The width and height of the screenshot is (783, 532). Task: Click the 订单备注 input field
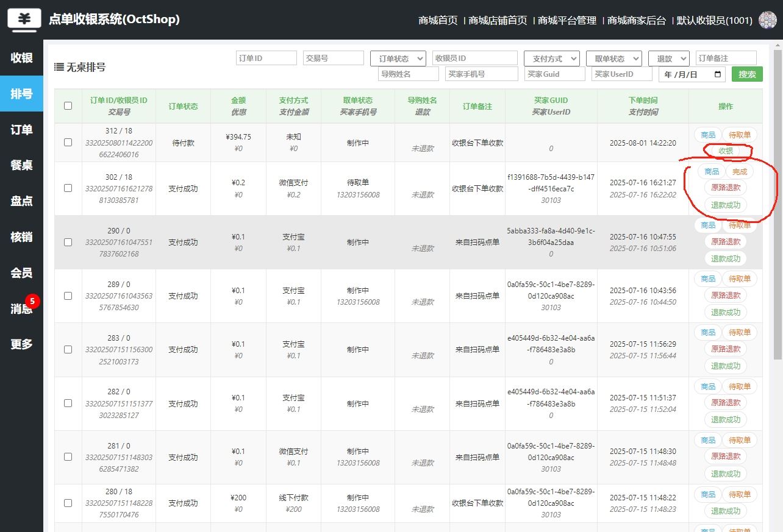[x=726, y=58]
